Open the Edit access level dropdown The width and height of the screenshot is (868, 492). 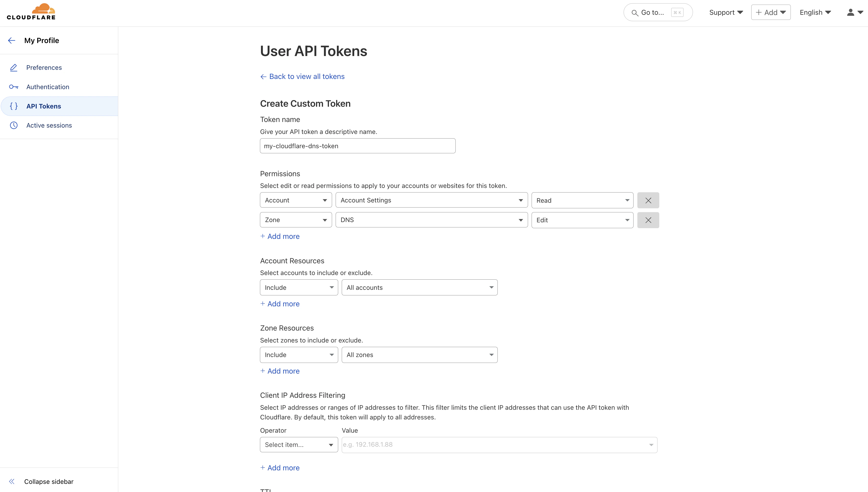[x=582, y=220]
